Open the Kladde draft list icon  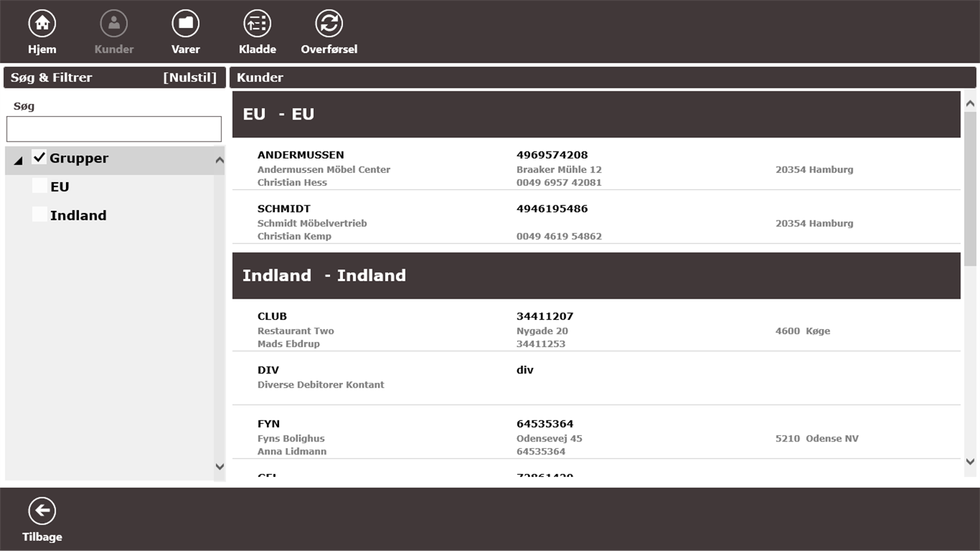257,24
